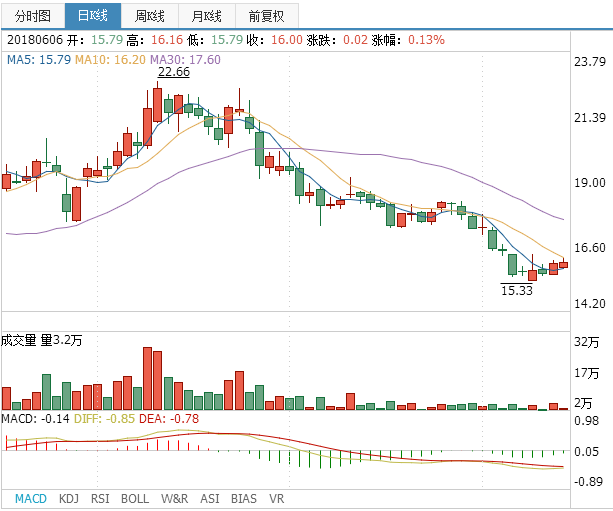613x511 pixels.
Task: Switch to the 分时图 tab
Action: click(x=31, y=16)
